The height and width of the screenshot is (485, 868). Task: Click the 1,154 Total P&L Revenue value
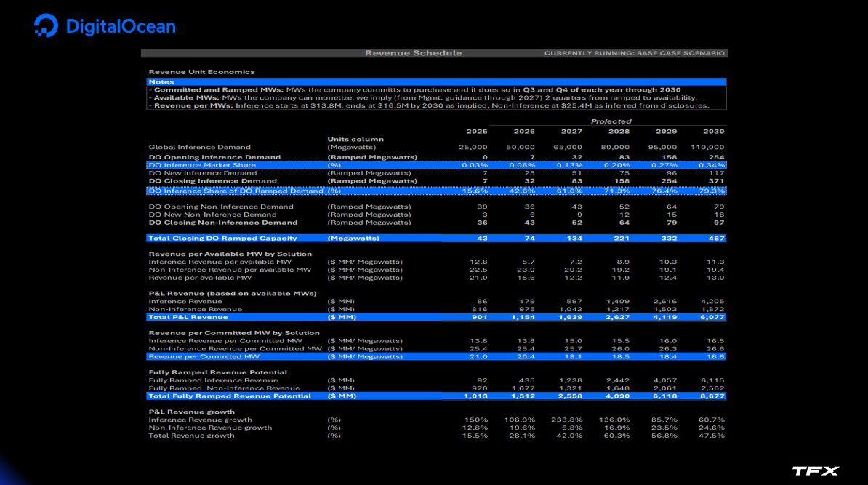(523, 317)
